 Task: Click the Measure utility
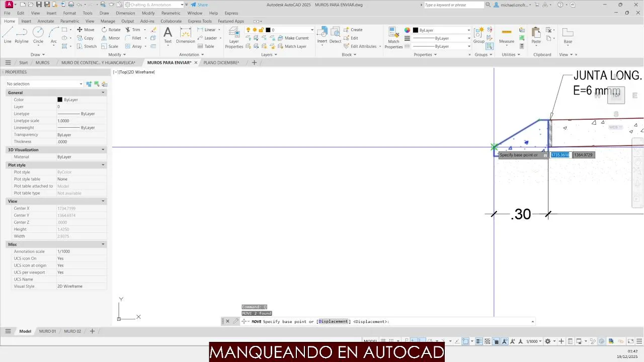point(507,35)
